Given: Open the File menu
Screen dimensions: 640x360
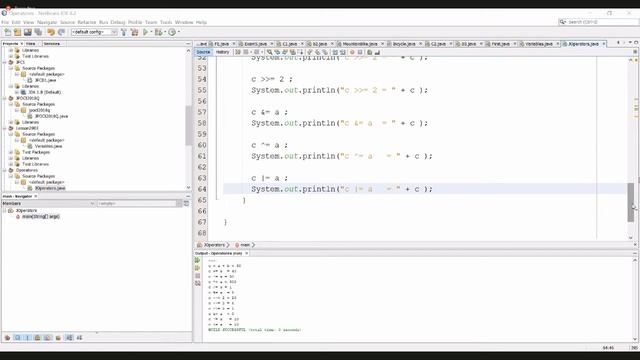Looking at the screenshot, I should pos(5,22).
